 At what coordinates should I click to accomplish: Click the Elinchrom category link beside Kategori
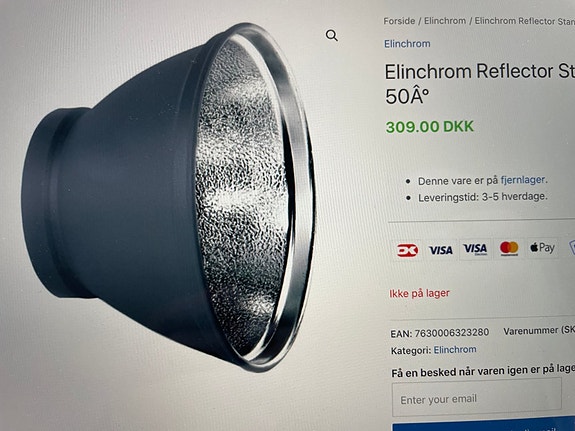click(455, 350)
